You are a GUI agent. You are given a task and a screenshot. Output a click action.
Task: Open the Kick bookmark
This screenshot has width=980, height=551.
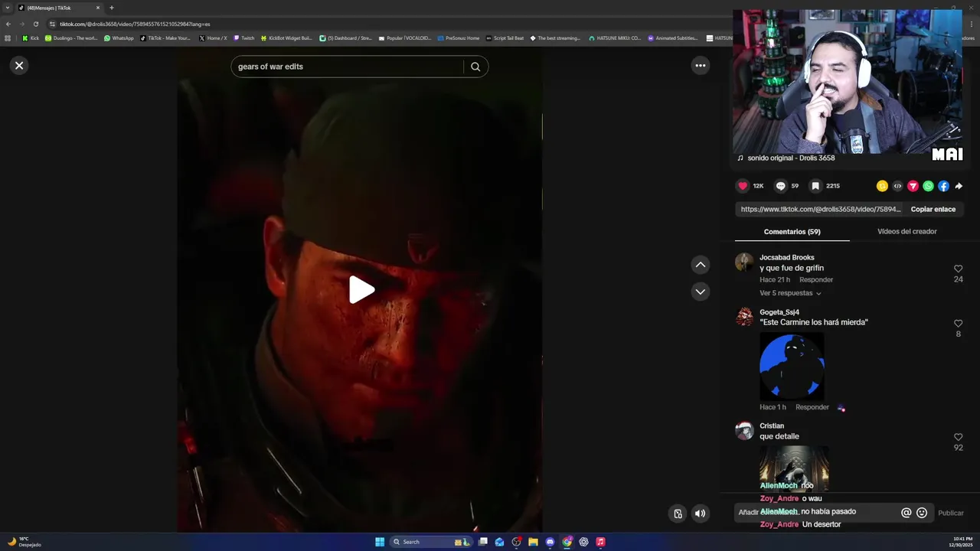(31, 38)
